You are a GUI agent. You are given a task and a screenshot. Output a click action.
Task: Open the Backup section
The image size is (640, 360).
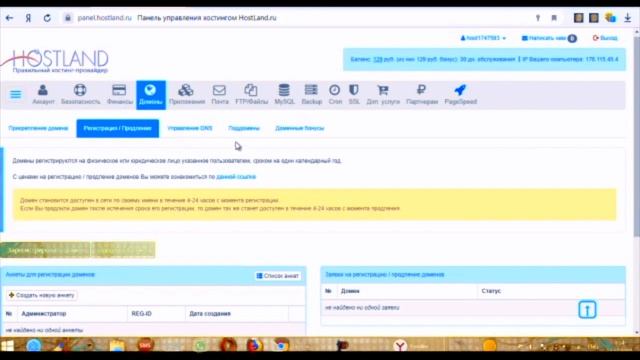311,95
